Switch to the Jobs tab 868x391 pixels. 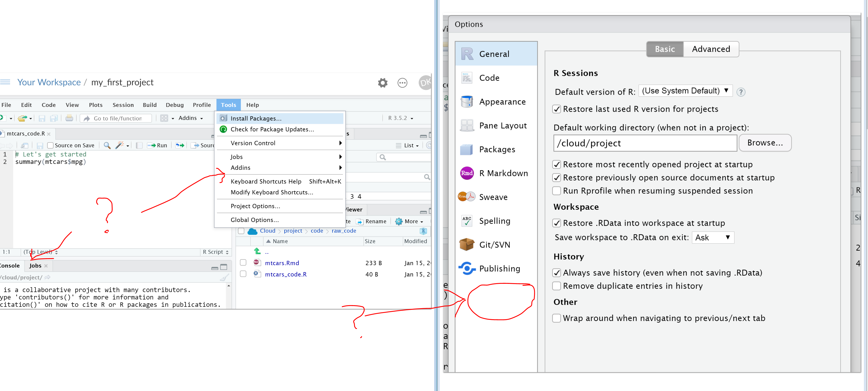coord(35,266)
